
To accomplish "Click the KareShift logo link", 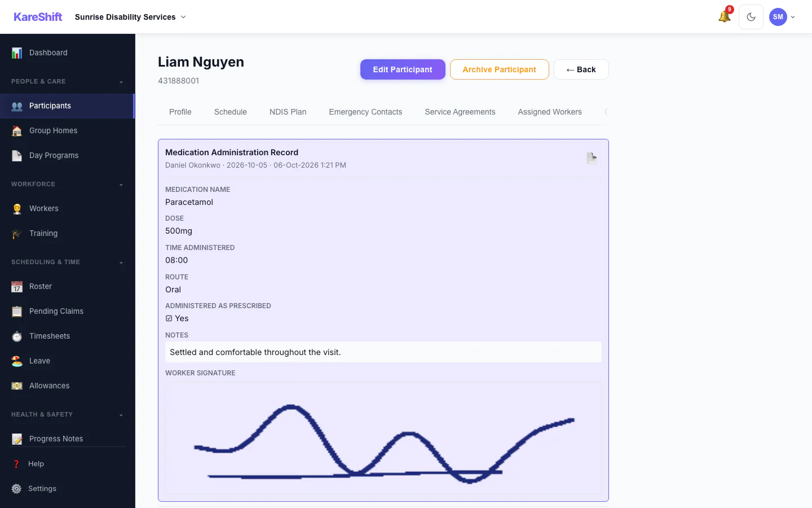I will click(x=38, y=17).
